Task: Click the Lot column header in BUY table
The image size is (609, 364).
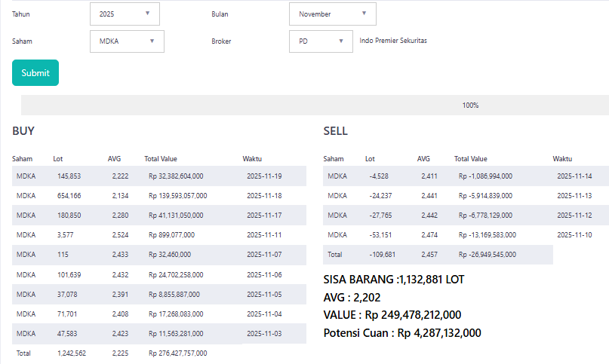Action: pos(58,159)
